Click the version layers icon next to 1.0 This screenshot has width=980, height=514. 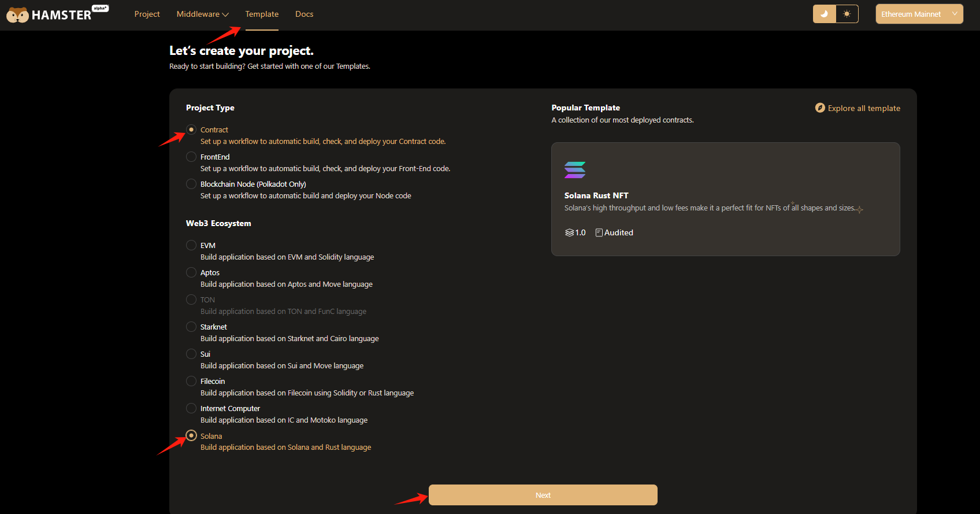pyautogui.click(x=569, y=232)
